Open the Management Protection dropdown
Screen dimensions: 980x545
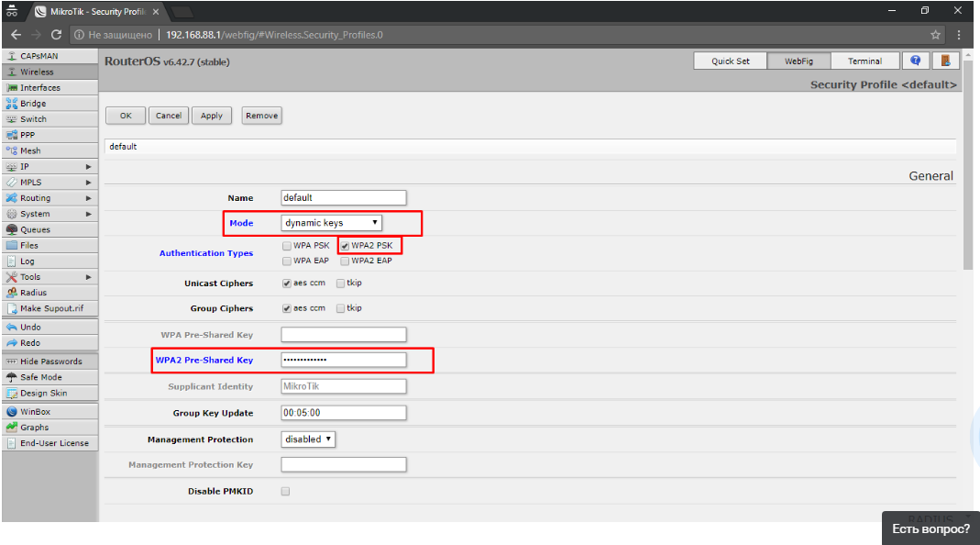[308, 439]
